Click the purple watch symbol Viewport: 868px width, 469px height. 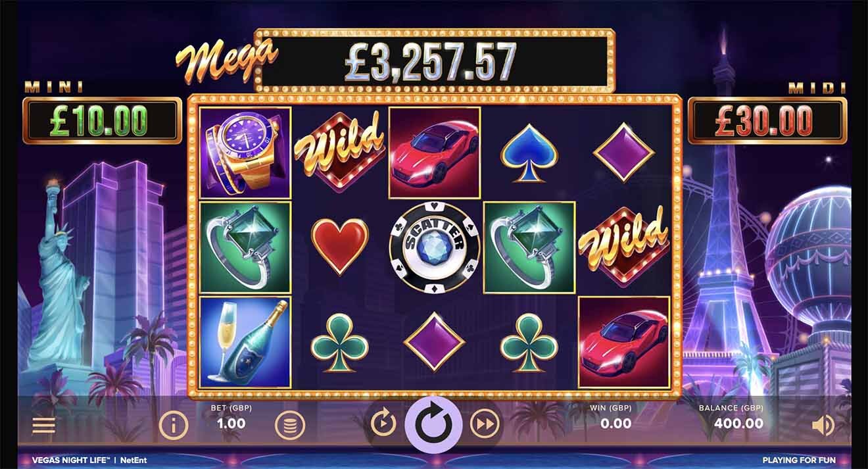pos(245,153)
